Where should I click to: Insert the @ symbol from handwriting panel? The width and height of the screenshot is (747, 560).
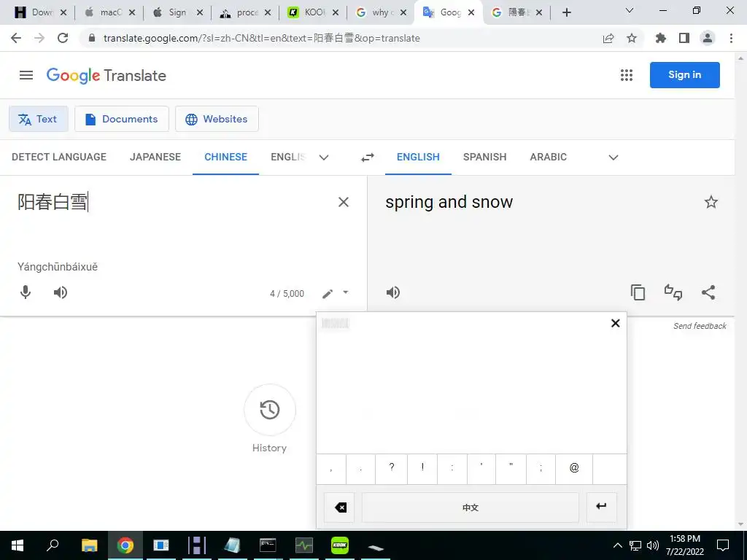[574, 467]
